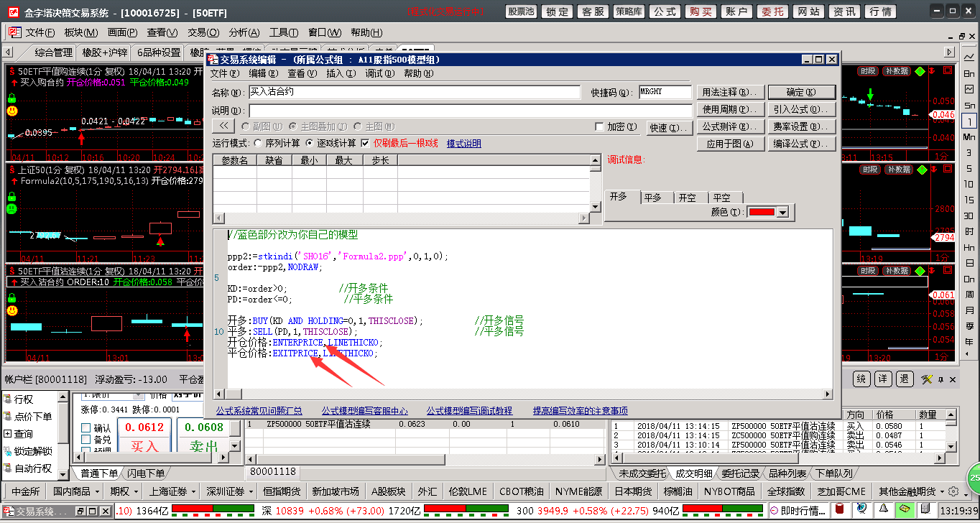The width and height of the screenshot is (980, 523).
Task: Click the yellow smiley in the 50ETF平值购 chart
Action: 11,111
